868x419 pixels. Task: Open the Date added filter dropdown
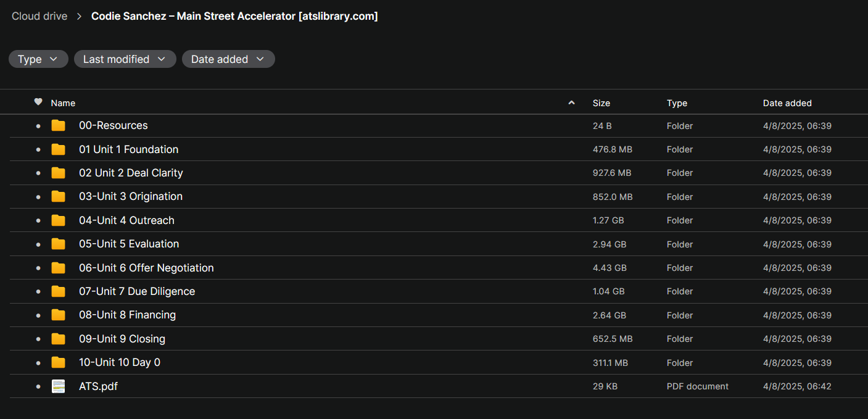coord(228,59)
